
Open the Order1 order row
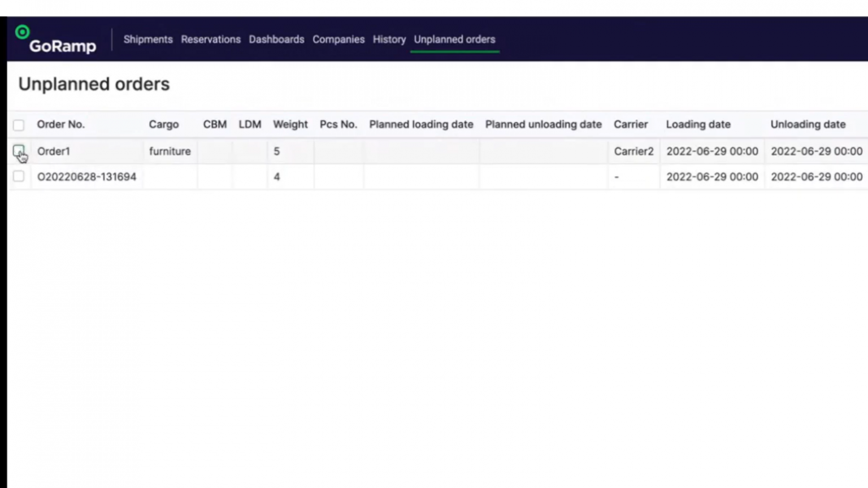[x=53, y=151]
